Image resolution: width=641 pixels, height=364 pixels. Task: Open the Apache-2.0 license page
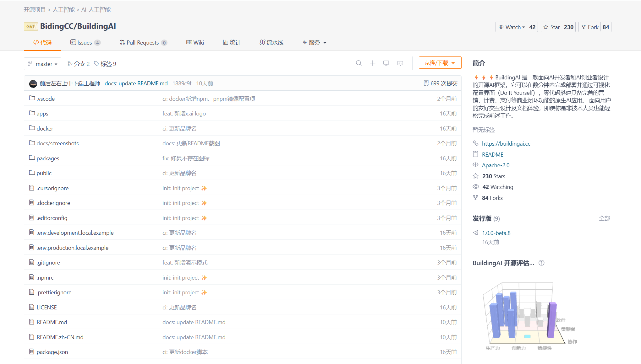coord(496,165)
